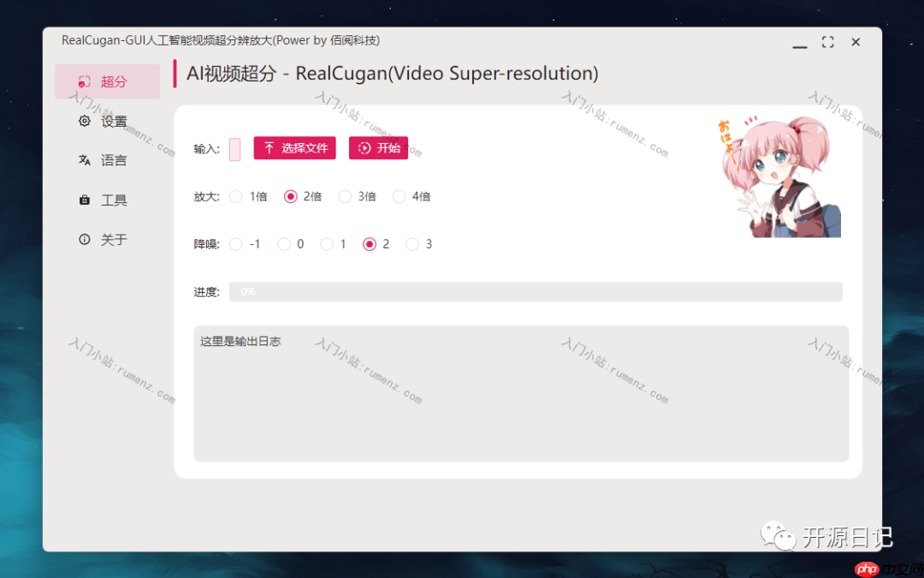This screenshot has width=924, height=578.
Task: Click the 输入 file path field
Action: (234, 149)
